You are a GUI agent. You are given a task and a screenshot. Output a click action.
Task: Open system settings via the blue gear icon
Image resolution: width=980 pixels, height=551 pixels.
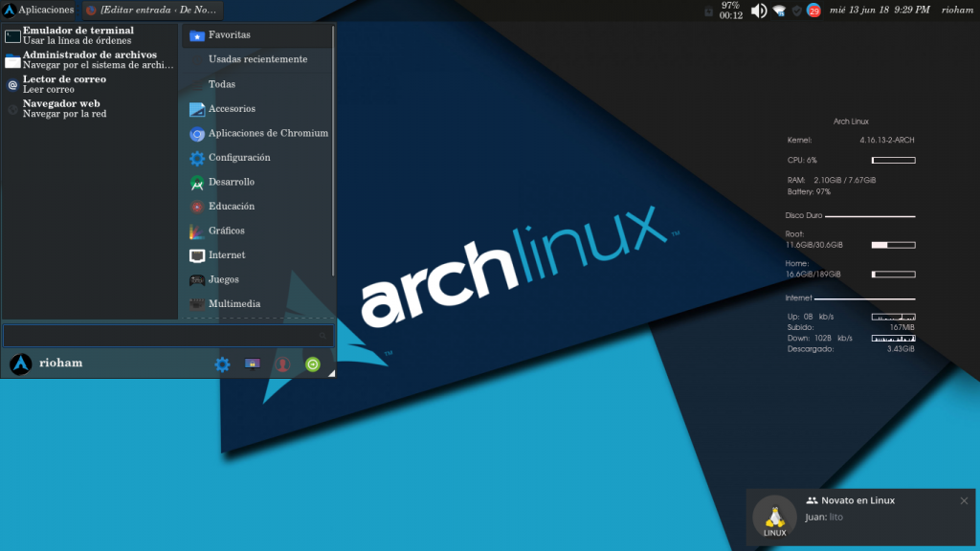(222, 364)
